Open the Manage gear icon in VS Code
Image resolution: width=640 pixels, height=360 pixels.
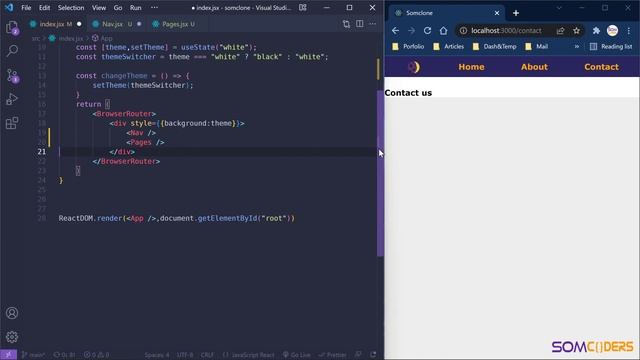pyautogui.click(x=12, y=337)
